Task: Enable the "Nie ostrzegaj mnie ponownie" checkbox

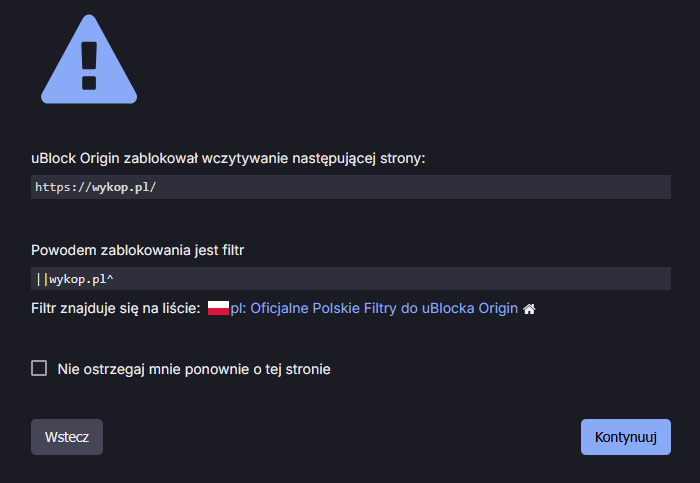Action: (40, 368)
